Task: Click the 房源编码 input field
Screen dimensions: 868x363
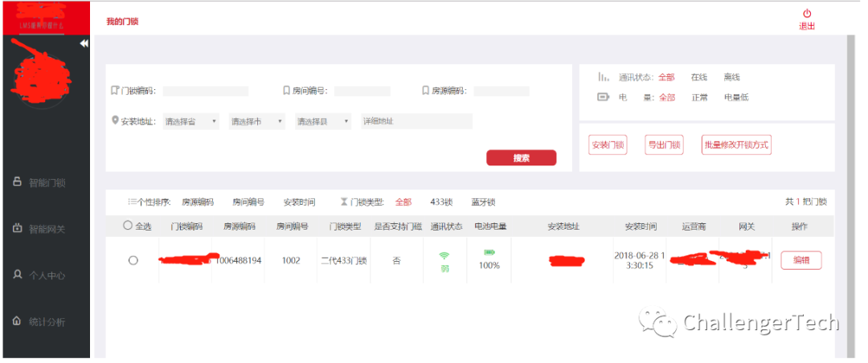Action: click(502, 92)
